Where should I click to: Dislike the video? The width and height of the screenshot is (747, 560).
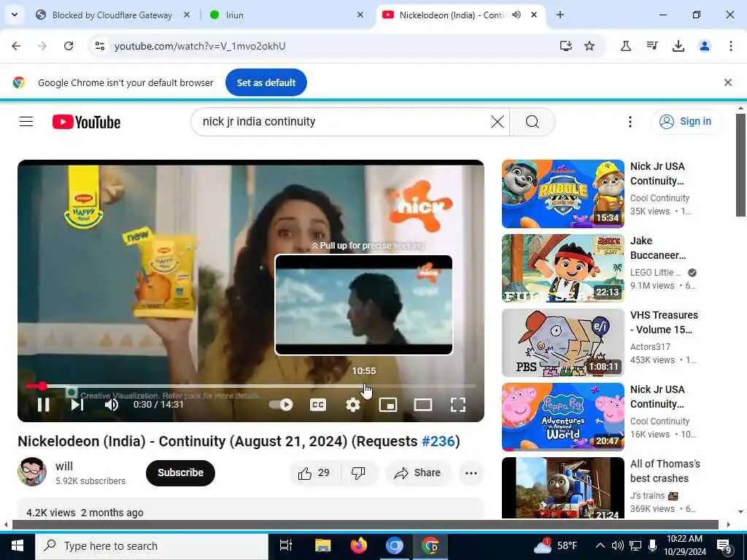click(358, 472)
